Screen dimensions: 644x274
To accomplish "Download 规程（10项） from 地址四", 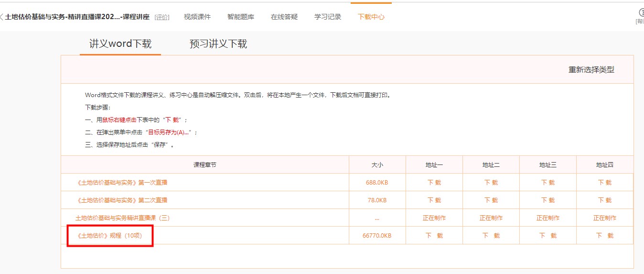I will 605,235.
